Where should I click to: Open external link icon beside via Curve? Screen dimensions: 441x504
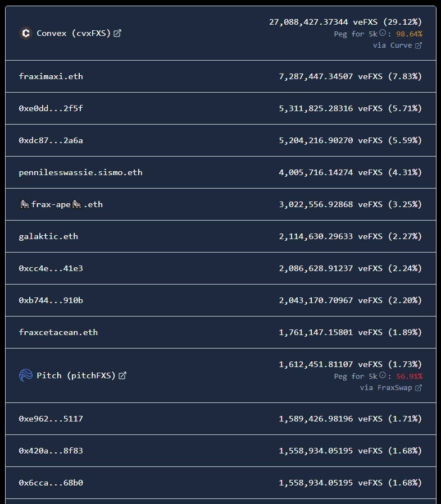pos(418,45)
